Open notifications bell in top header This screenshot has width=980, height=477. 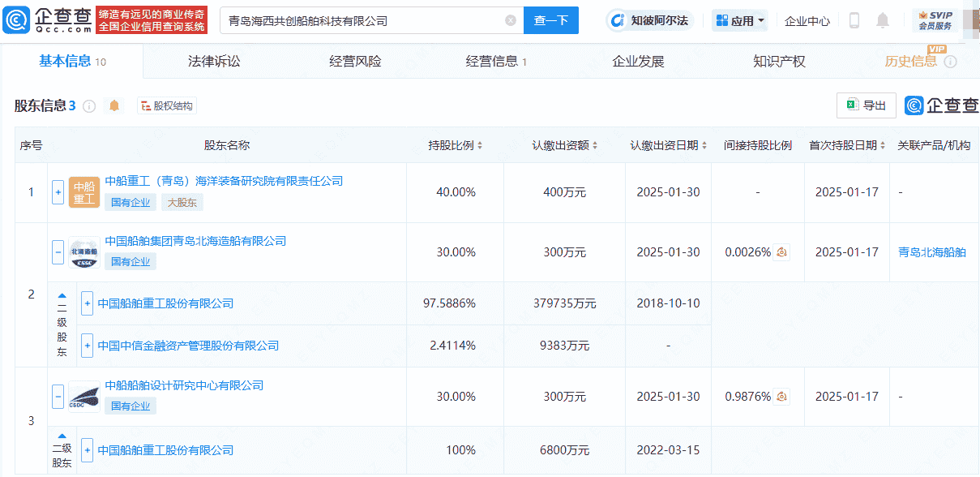883,20
